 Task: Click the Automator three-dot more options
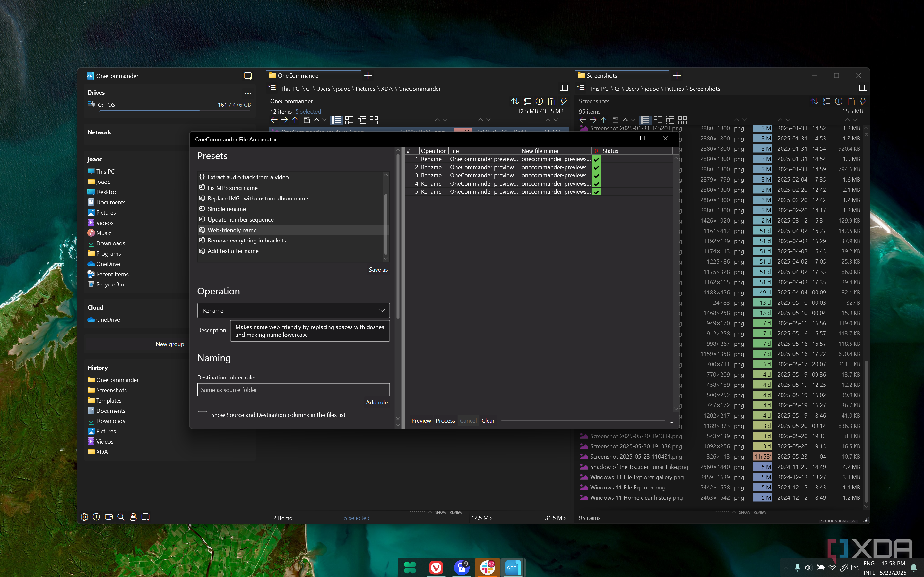(671, 422)
